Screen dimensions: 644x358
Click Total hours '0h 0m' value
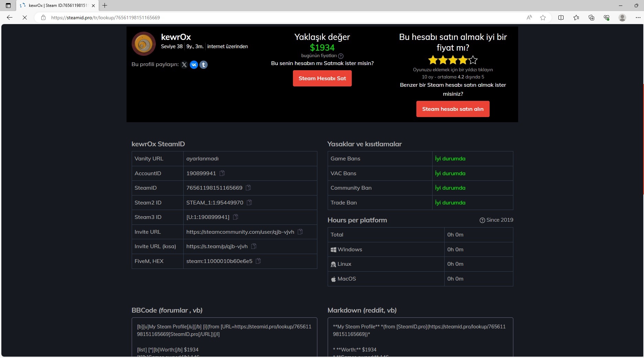[455, 234]
